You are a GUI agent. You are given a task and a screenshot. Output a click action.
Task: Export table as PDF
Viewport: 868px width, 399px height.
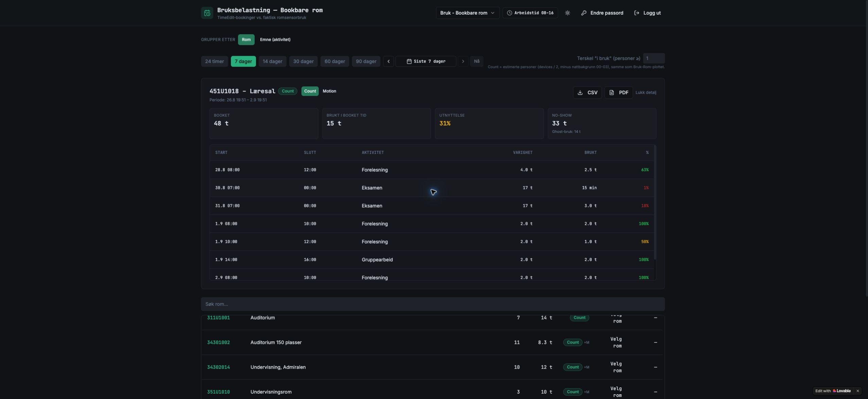(618, 92)
